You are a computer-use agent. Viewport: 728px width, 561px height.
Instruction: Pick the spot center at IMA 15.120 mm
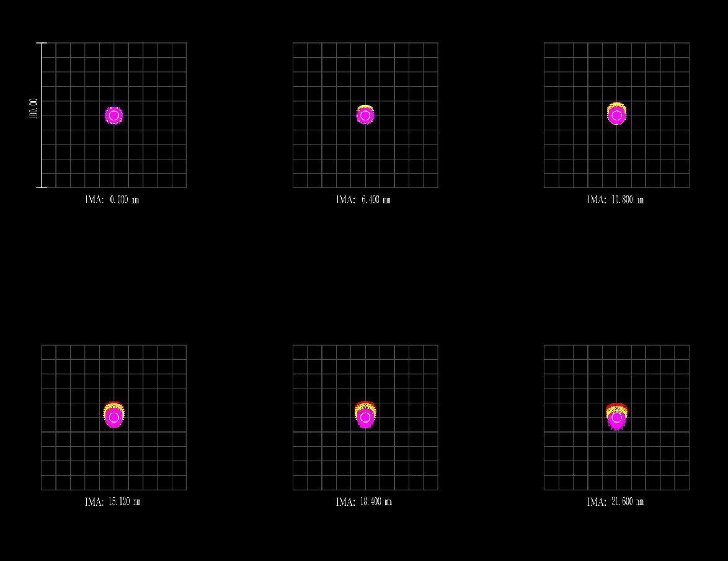click(113, 418)
